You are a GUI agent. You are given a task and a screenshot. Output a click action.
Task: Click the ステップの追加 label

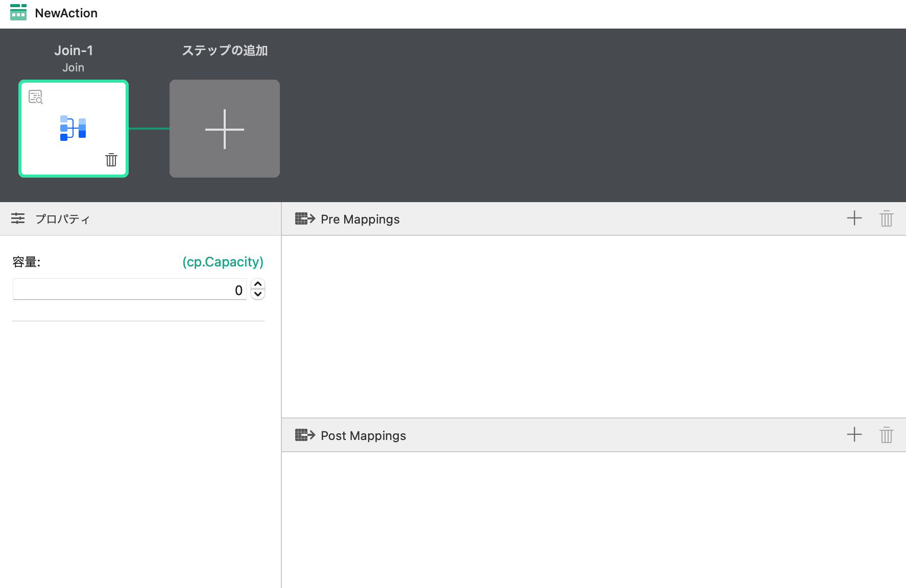225,51
